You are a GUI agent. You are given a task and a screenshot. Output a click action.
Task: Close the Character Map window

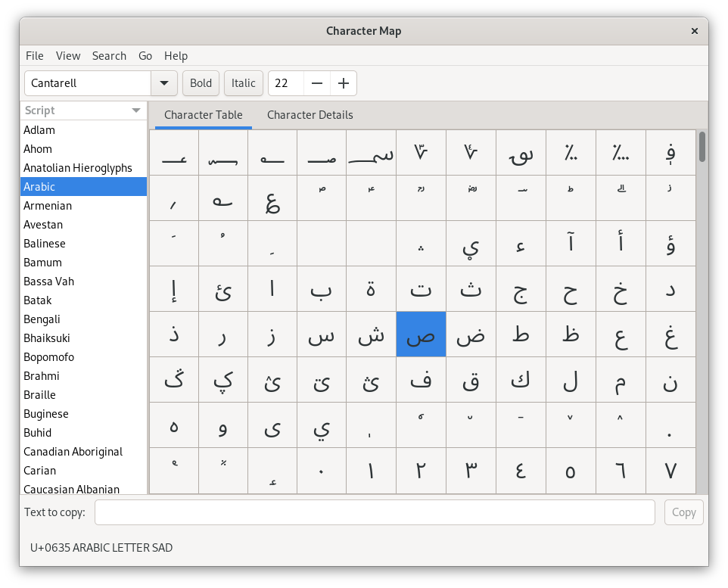coord(694,31)
